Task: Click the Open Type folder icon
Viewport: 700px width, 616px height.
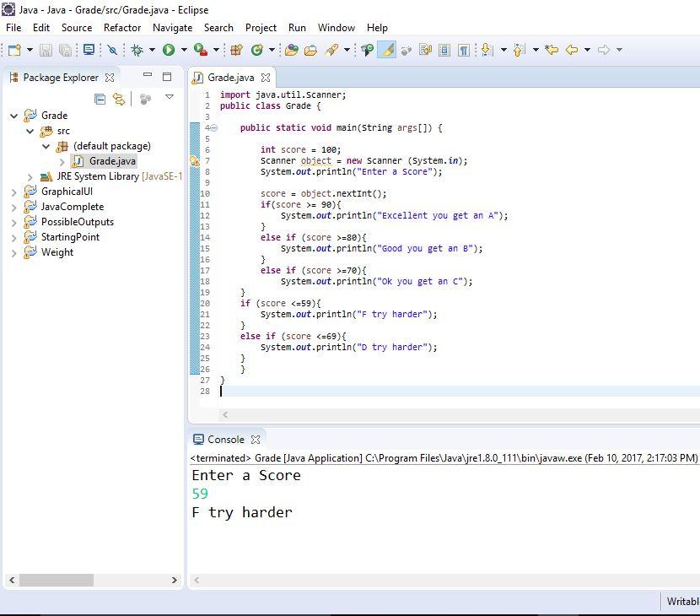Action: click(x=291, y=50)
